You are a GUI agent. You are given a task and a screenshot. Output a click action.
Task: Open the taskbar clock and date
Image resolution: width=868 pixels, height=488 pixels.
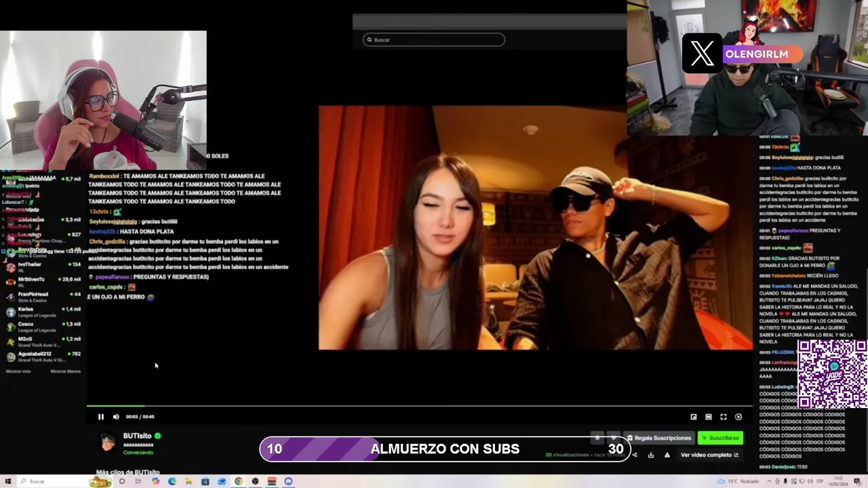(x=838, y=481)
